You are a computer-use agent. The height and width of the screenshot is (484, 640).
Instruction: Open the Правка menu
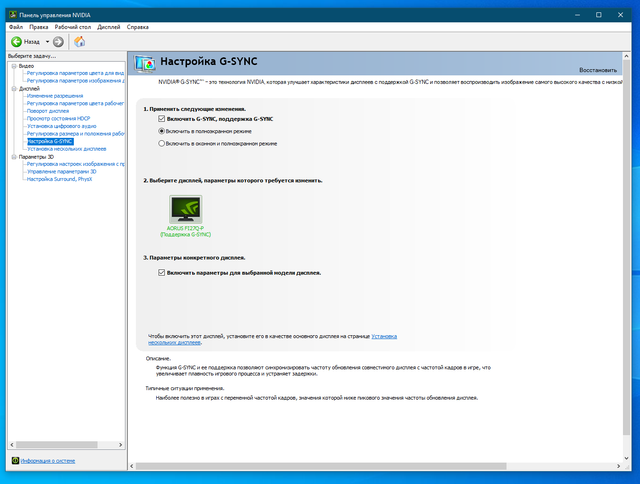[39, 27]
